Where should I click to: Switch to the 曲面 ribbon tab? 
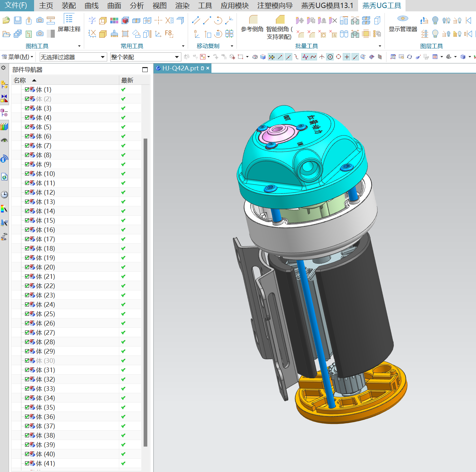pos(114,5)
